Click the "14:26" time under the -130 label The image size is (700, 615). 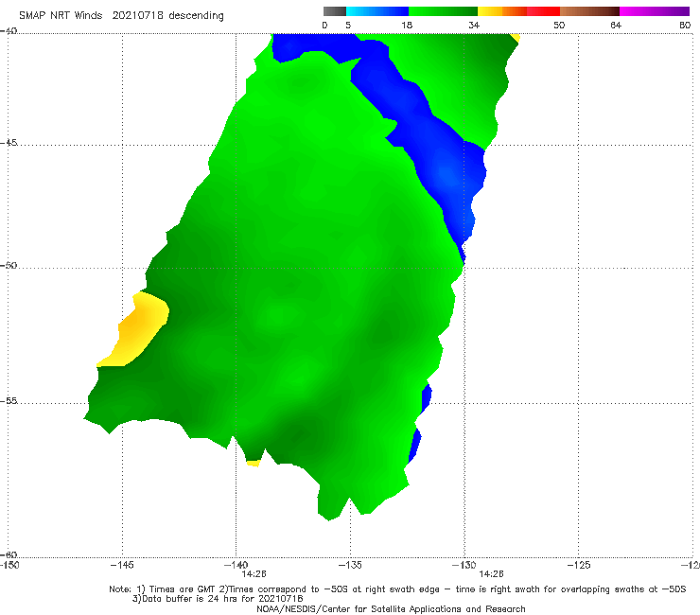point(491,574)
